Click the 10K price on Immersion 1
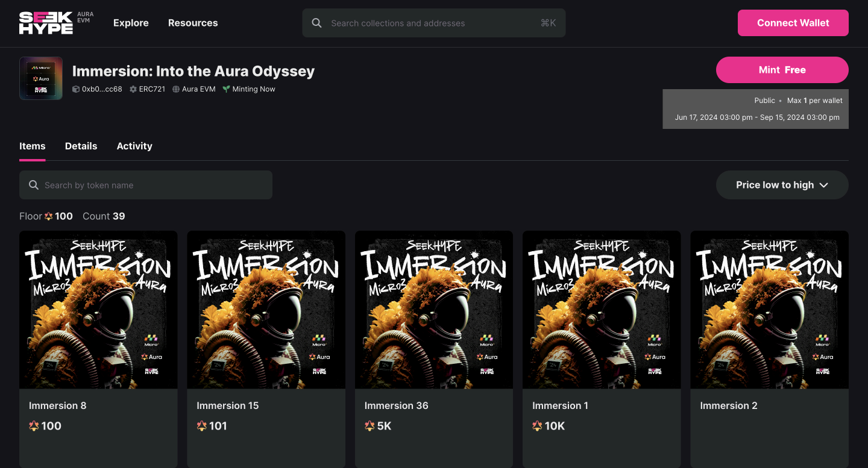The image size is (868, 468). pos(555,426)
